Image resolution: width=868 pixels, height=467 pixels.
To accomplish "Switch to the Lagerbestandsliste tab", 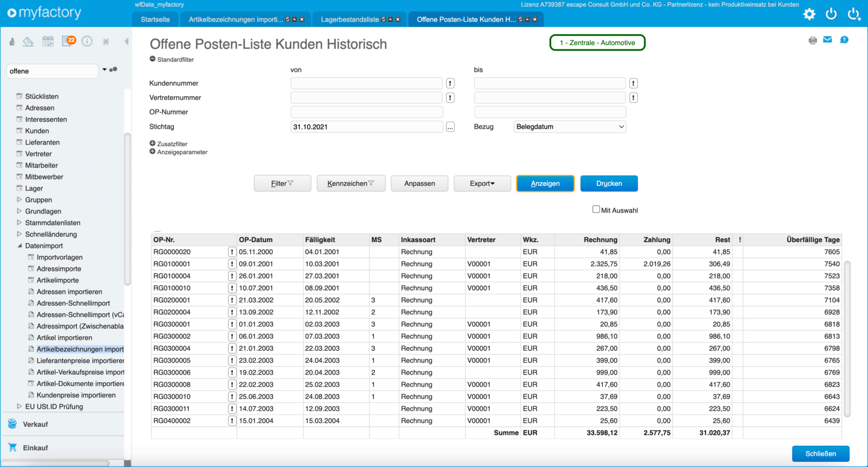I will point(350,20).
